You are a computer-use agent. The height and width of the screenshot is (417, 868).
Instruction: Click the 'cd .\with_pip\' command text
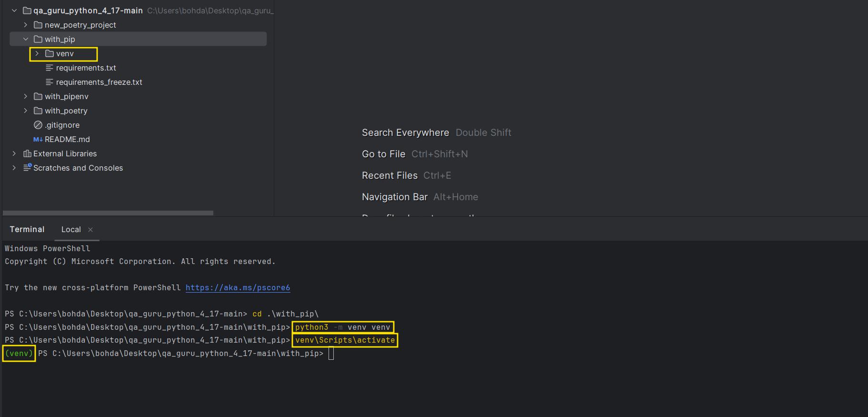click(286, 314)
